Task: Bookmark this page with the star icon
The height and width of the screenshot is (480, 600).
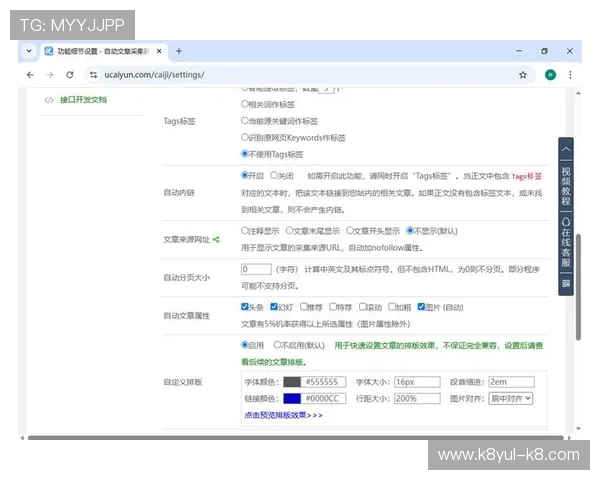Action: [523, 75]
